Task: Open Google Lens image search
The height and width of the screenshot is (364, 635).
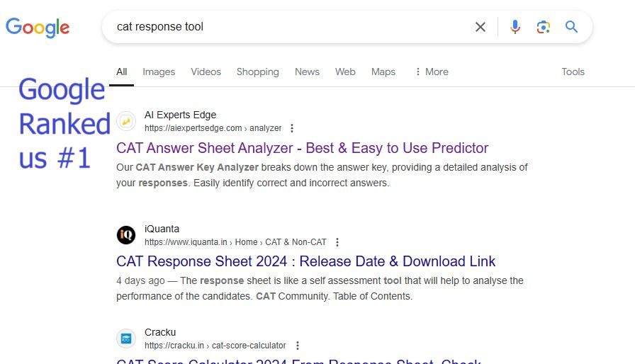Action: tap(543, 27)
